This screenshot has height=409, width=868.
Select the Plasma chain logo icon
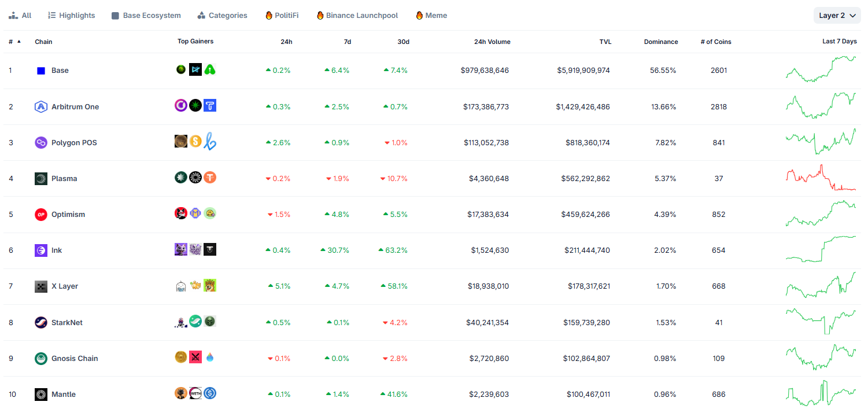41,178
